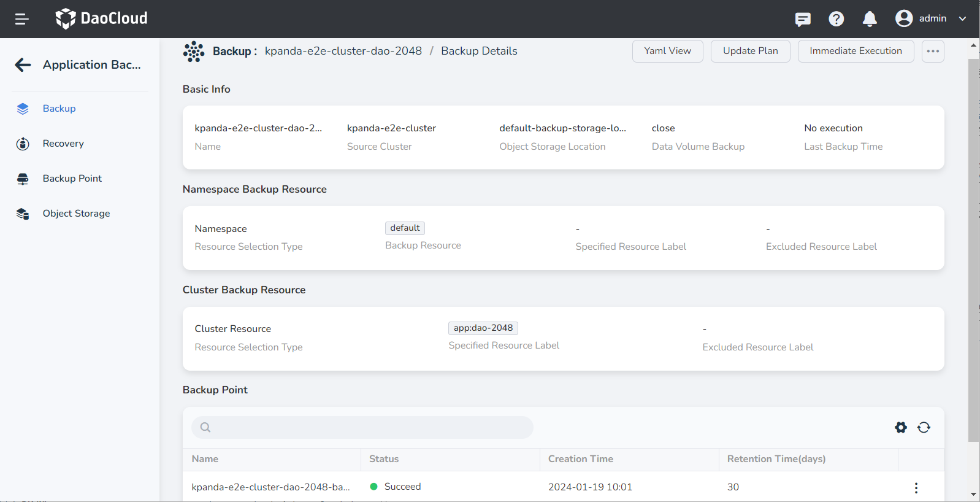This screenshot has height=502, width=980.
Task: Open the backup point table settings gear
Action: pyautogui.click(x=900, y=427)
